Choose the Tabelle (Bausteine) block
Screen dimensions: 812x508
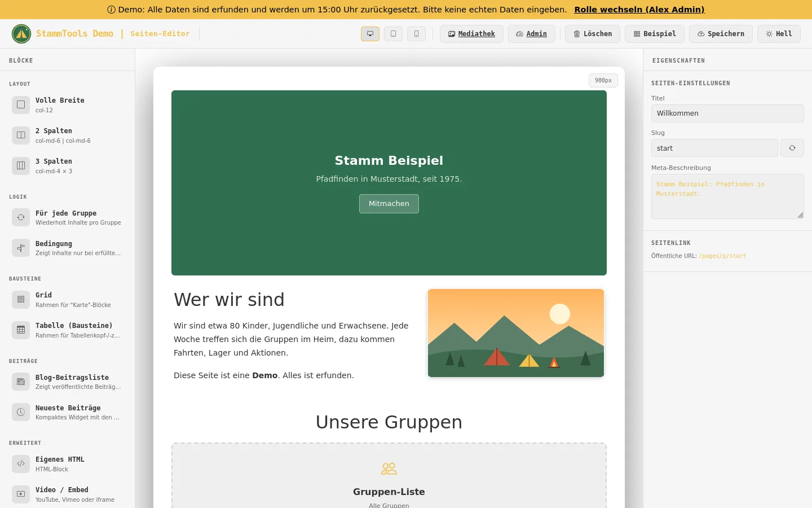(68, 330)
